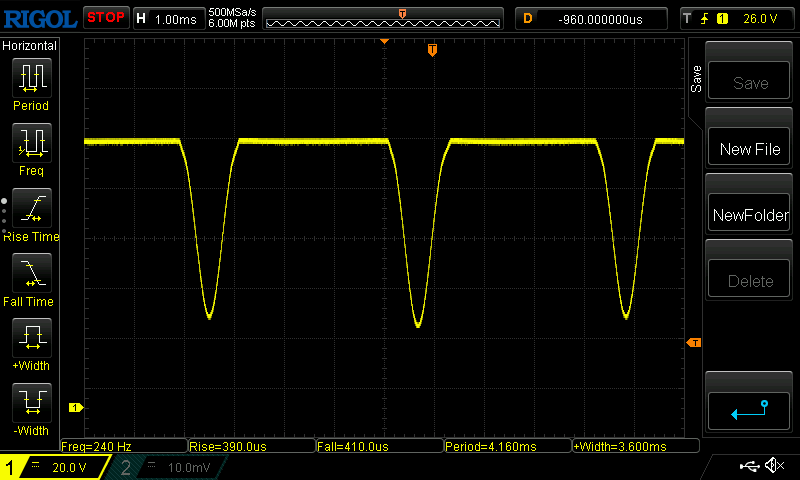
Task: Click the orange trigger point marker at top center
Action: tap(384, 41)
